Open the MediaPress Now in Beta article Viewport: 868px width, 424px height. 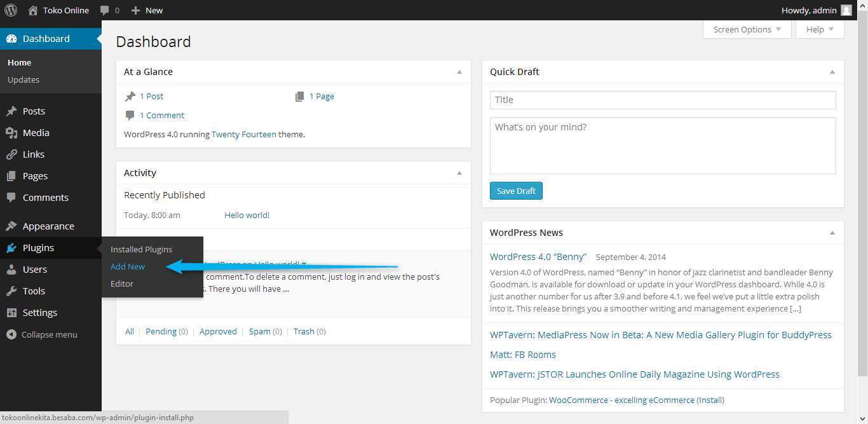coord(661,335)
